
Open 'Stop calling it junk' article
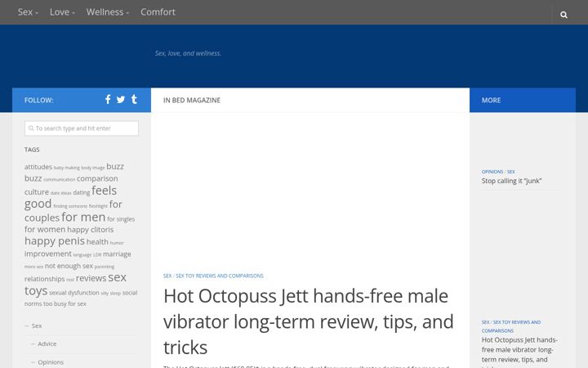coord(511,181)
